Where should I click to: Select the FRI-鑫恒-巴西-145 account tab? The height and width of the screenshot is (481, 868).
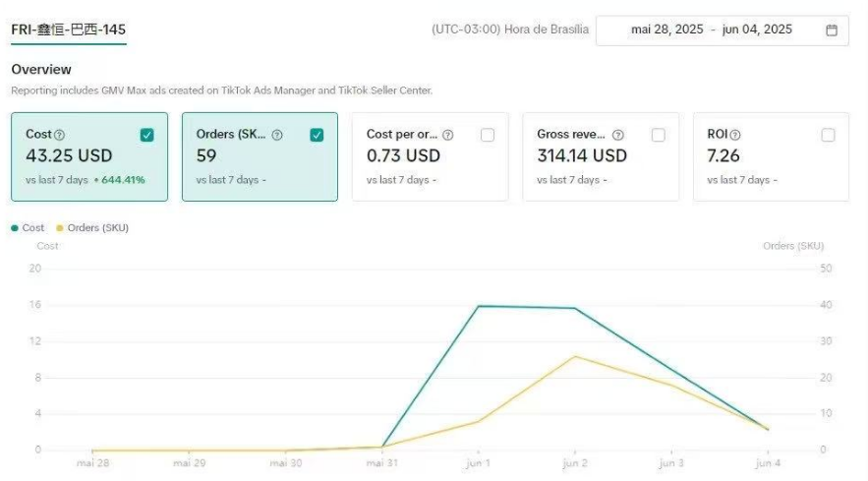coord(68,30)
